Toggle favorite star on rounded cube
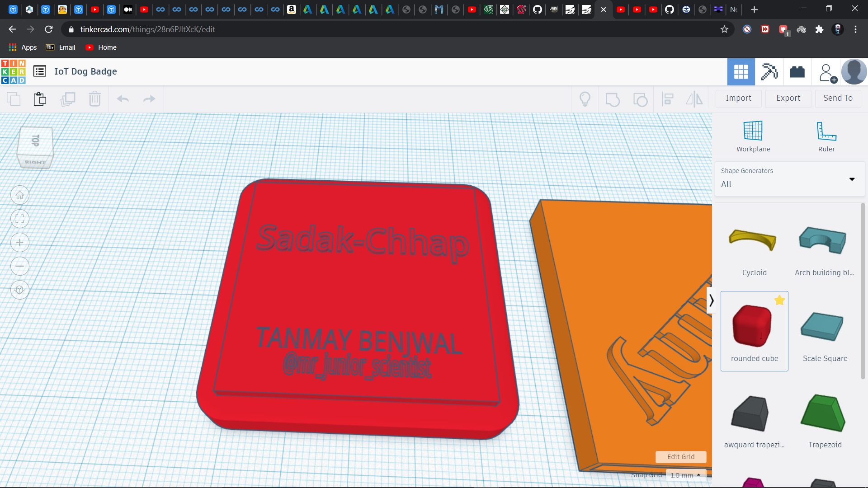The height and width of the screenshot is (488, 868). 779,300
